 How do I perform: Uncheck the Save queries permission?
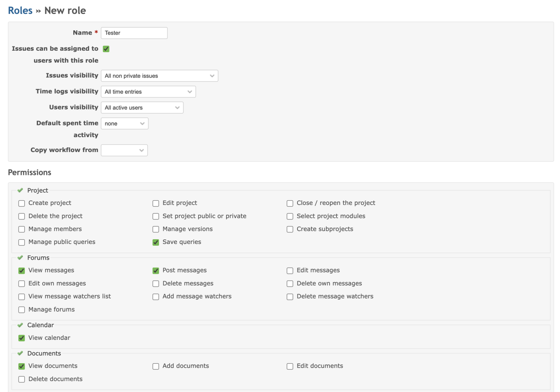[x=156, y=242]
